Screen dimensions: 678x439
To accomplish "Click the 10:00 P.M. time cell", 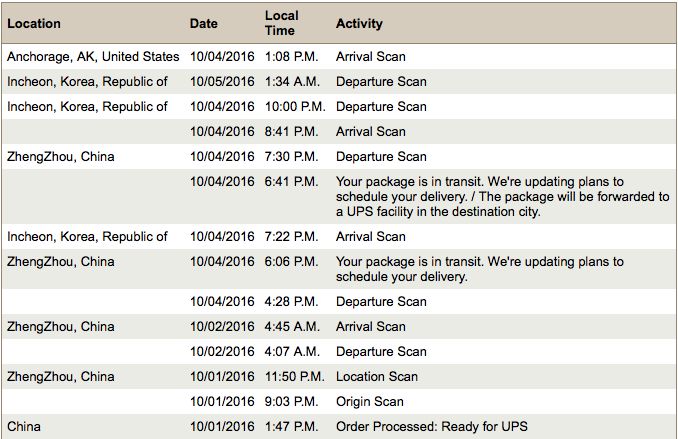I will (295, 107).
